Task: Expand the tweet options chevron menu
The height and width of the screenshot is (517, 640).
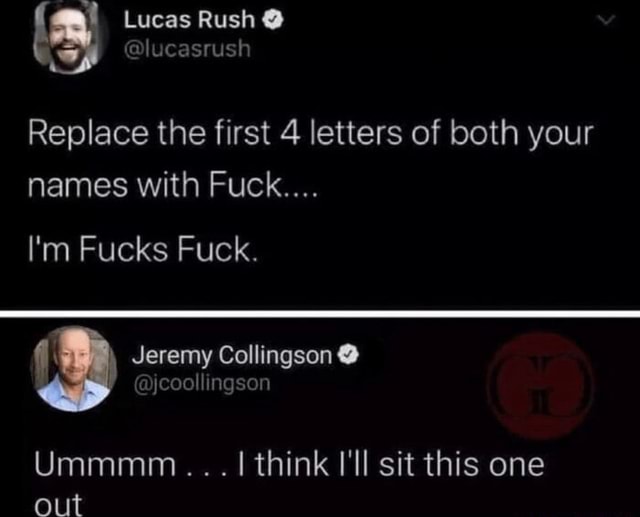Action: 607,20
